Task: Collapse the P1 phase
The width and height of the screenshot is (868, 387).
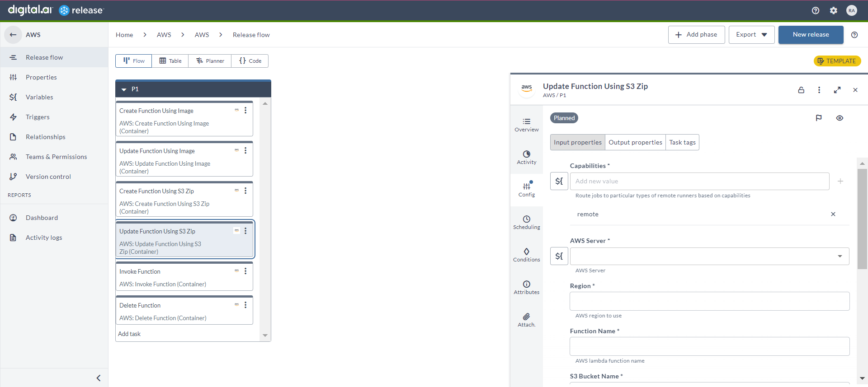Action: click(x=124, y=89)
